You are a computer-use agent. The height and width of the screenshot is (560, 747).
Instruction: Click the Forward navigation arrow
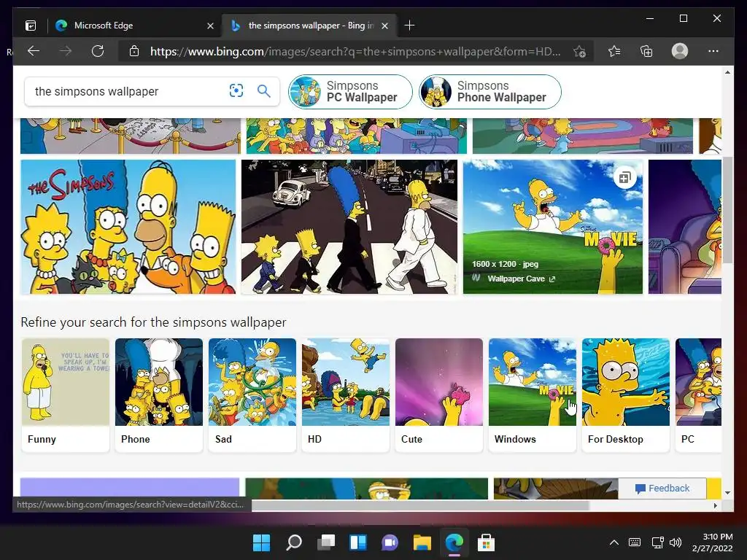66,51
